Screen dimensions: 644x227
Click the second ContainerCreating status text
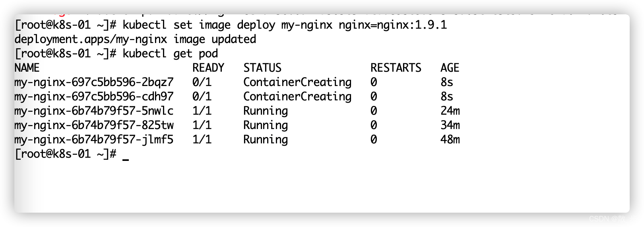click(297, 97)
